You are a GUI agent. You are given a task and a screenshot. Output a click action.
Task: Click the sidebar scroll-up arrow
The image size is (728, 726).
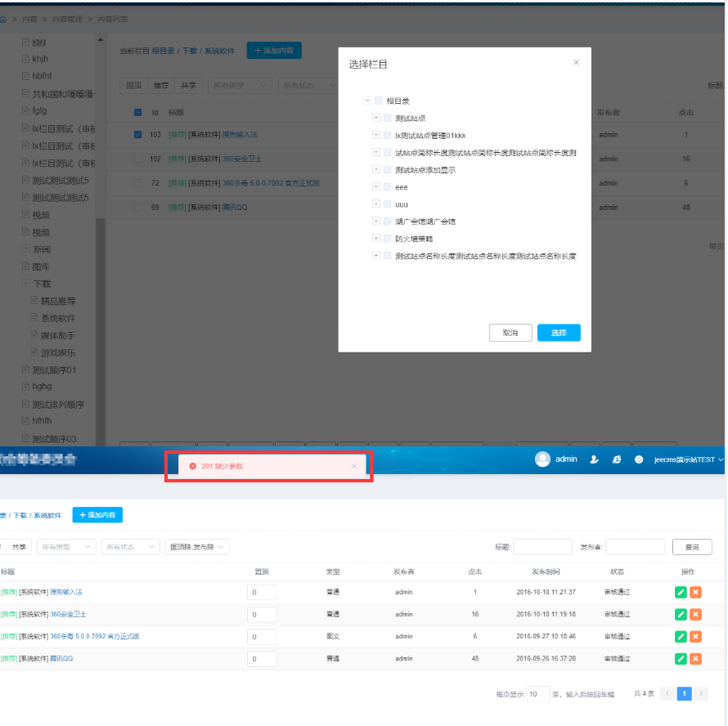pos(101,40)
